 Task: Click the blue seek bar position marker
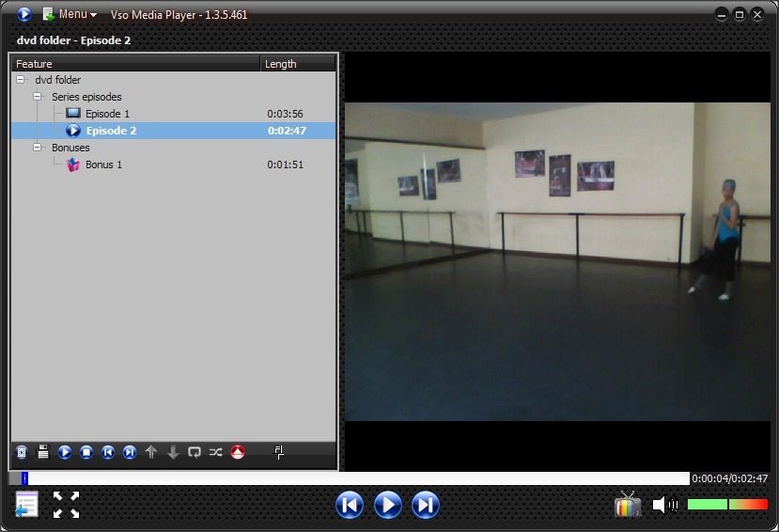click(x=24, y=478)
